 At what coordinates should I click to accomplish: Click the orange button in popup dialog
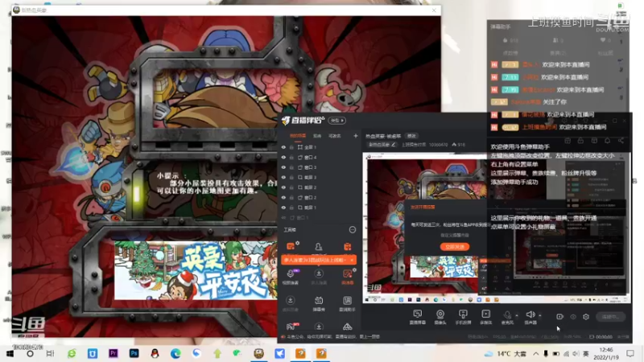point(455,247)
